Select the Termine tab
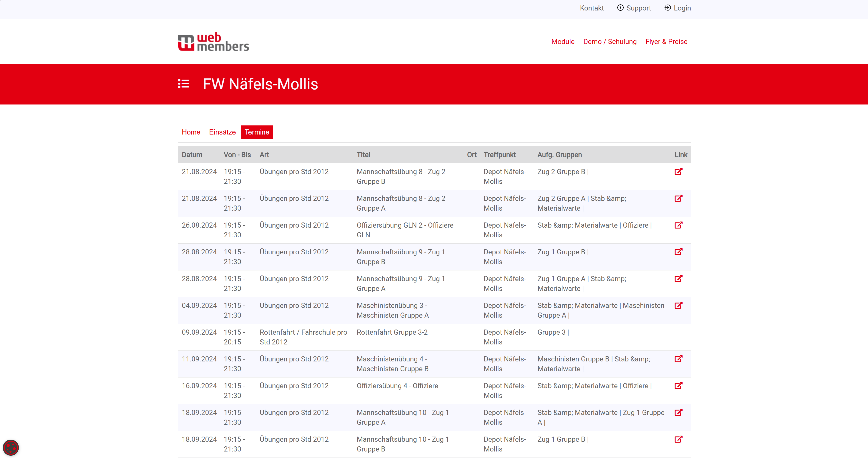 pyautogui.click(x=257, y=132)
